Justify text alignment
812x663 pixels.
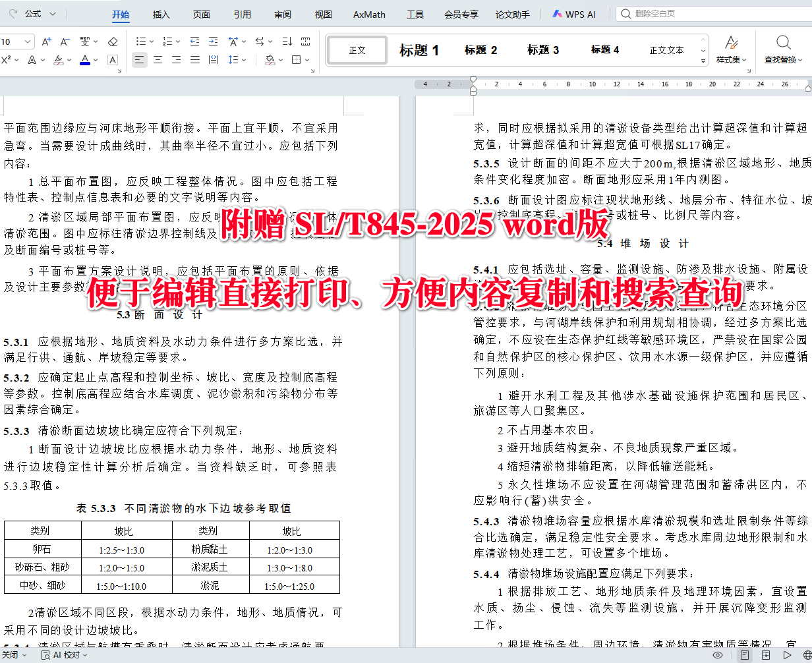click(x=194, y=60)
